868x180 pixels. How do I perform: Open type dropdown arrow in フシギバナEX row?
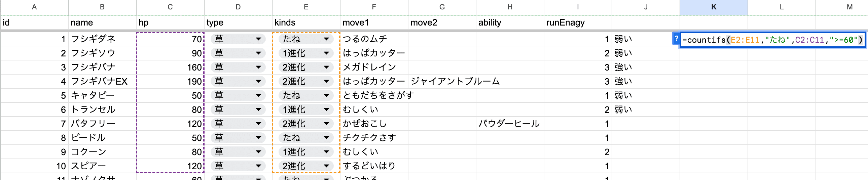coord(258,81)
